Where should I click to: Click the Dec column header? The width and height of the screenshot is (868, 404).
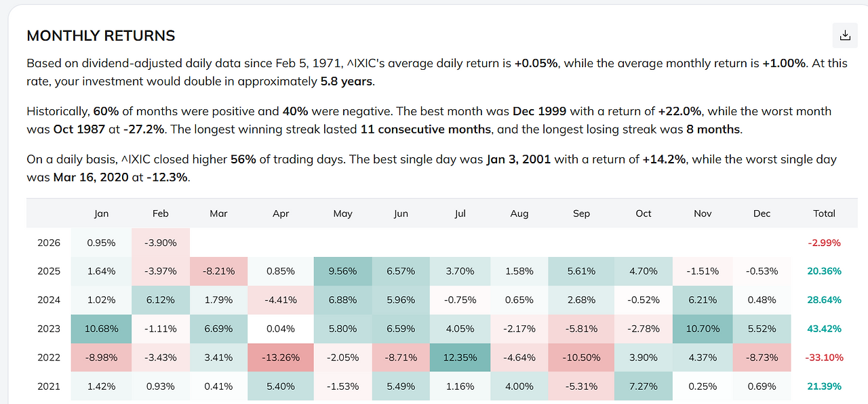click(762, 214)
